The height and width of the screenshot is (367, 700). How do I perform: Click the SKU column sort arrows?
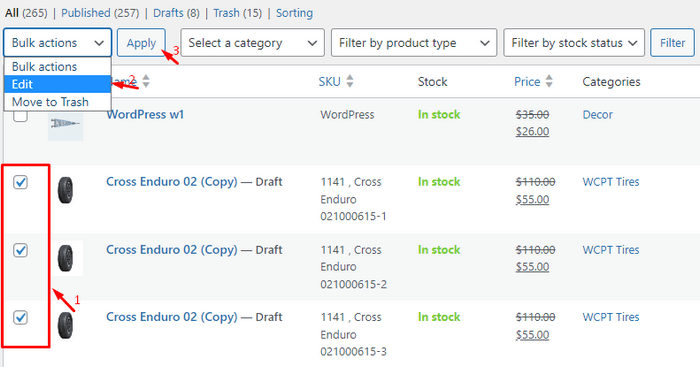click(x=350, y=81)
